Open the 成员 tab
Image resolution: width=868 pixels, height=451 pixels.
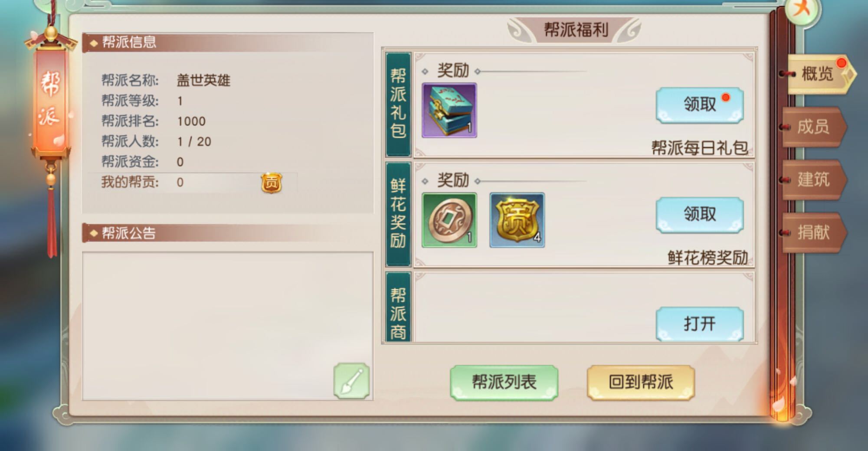814,127
